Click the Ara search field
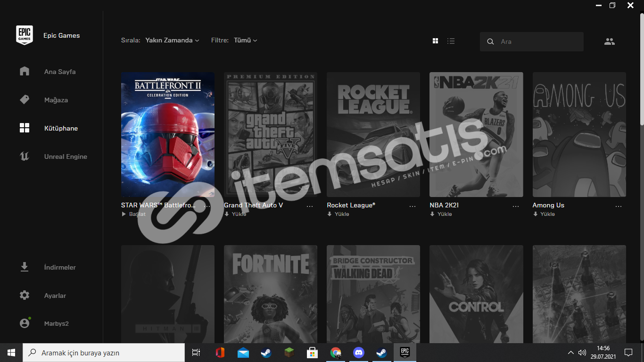The width and height of the screenshot is (644, 362). (532, 41)
